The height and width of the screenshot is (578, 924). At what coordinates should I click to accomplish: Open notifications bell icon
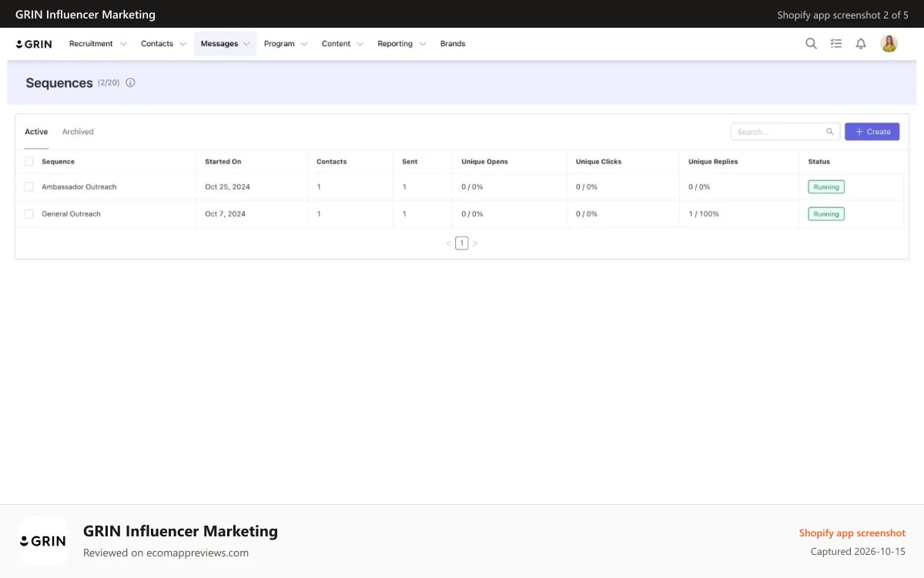click(861, 44)
